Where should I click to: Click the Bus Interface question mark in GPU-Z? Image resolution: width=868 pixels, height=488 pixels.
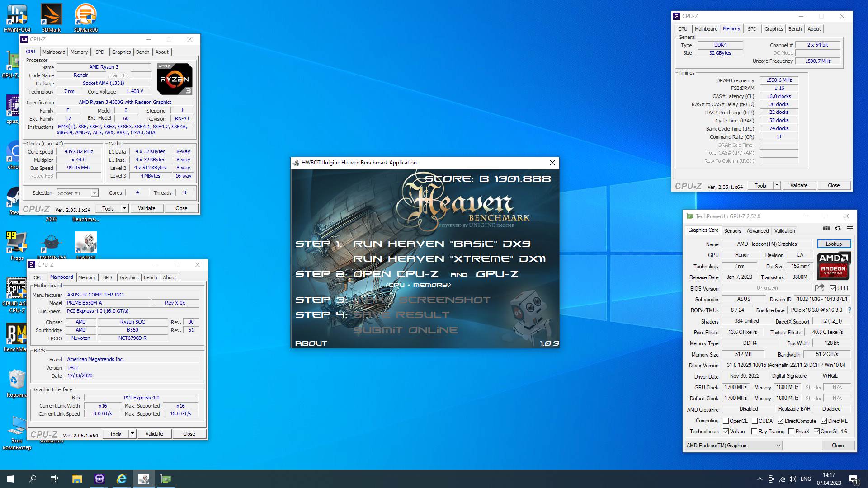[849, 310]
